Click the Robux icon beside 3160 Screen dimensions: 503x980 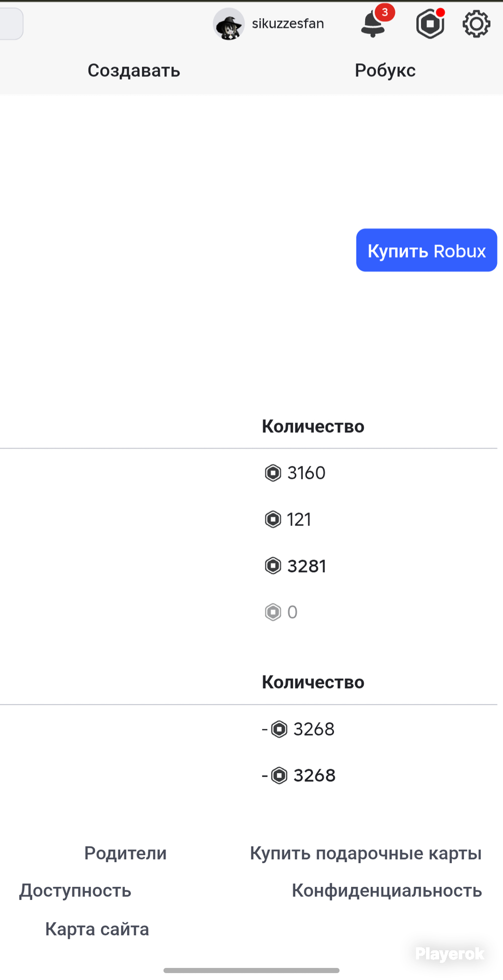pos(273,473)
